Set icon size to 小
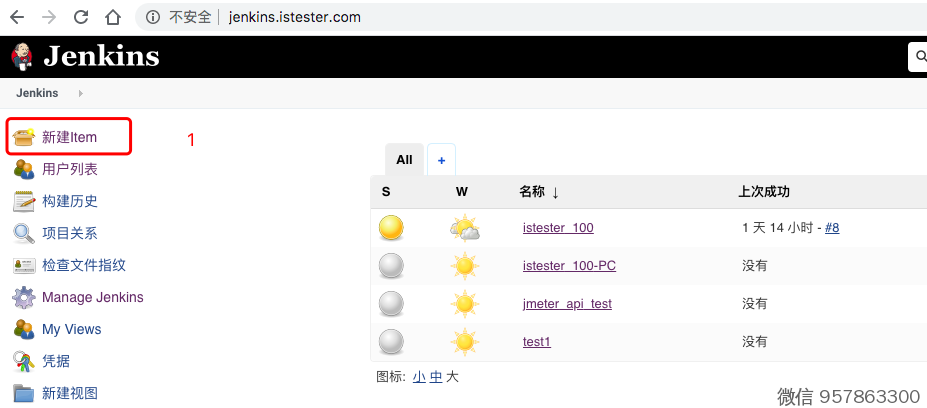Screen dimensions: 927x408 418,377
